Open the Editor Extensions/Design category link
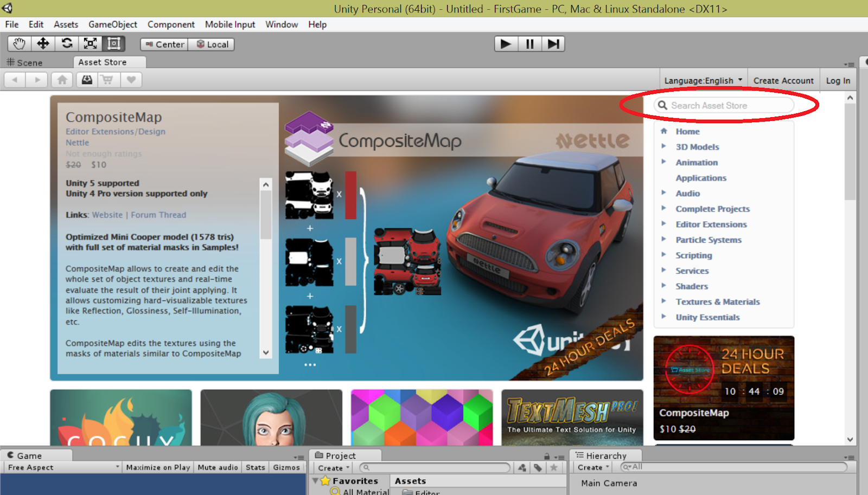868x495 pixels. click(116, 131)
